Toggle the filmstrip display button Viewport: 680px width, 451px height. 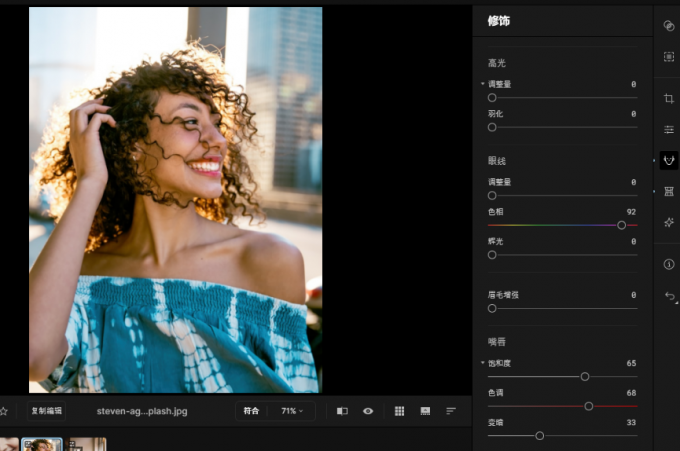tap(425, 411)
